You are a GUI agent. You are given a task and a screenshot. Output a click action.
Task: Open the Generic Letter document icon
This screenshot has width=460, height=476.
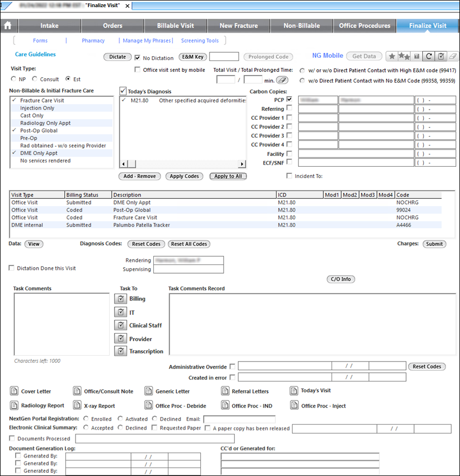click(148, 391)
